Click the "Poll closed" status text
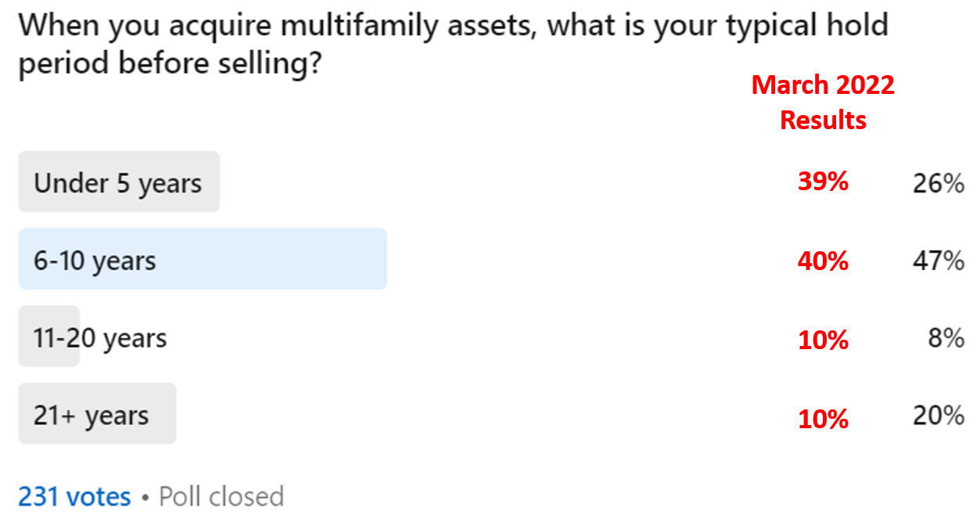This screenshot has height=519, width=980. [x=221, y=496]
